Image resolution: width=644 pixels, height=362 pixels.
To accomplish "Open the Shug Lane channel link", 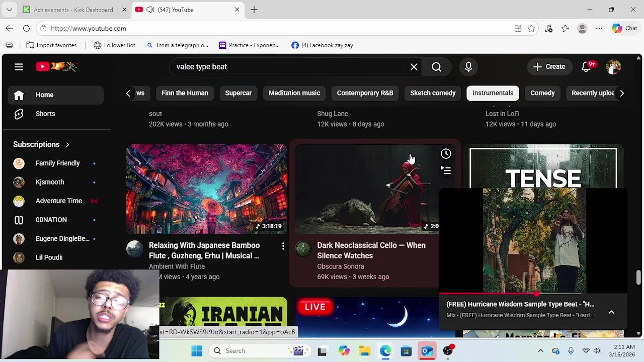I will (333, 114).
